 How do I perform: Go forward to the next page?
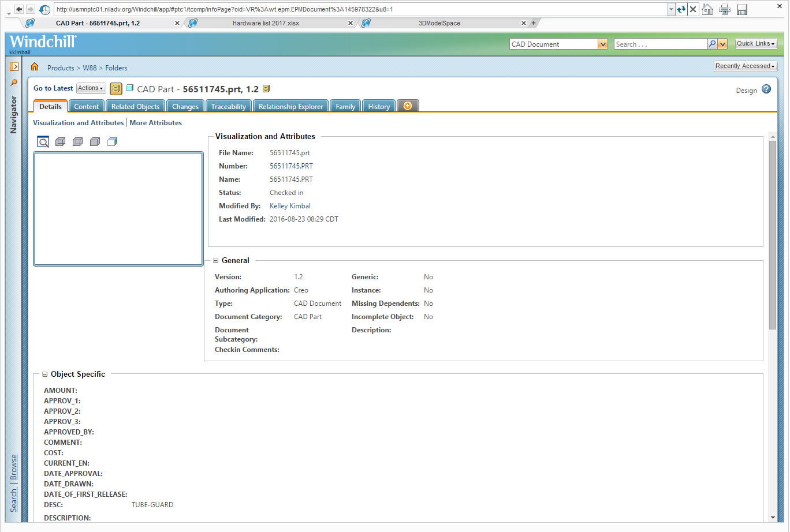(31, 9)
